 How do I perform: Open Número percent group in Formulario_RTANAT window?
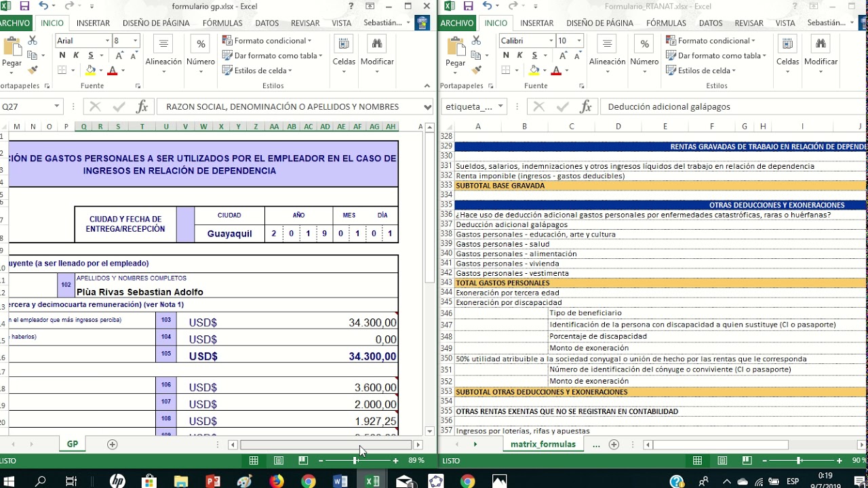(644, 52)
